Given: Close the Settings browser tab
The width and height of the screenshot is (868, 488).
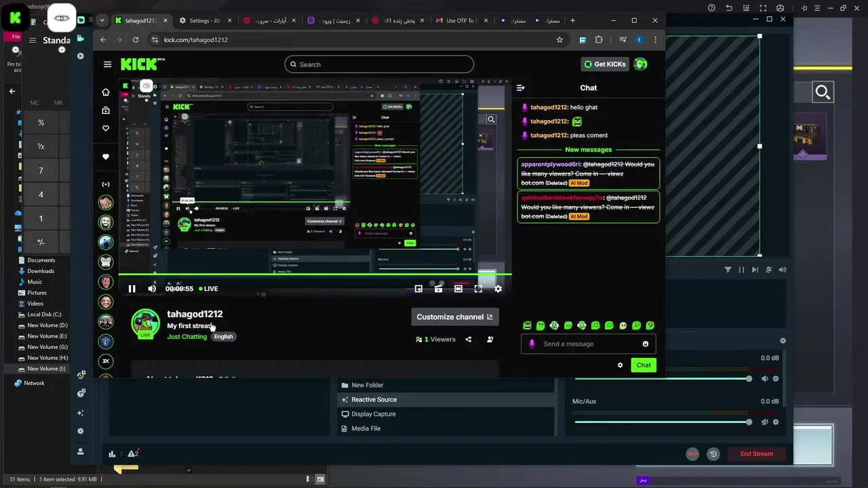Looking at the screenshot, I should click(x=229, y=20).
